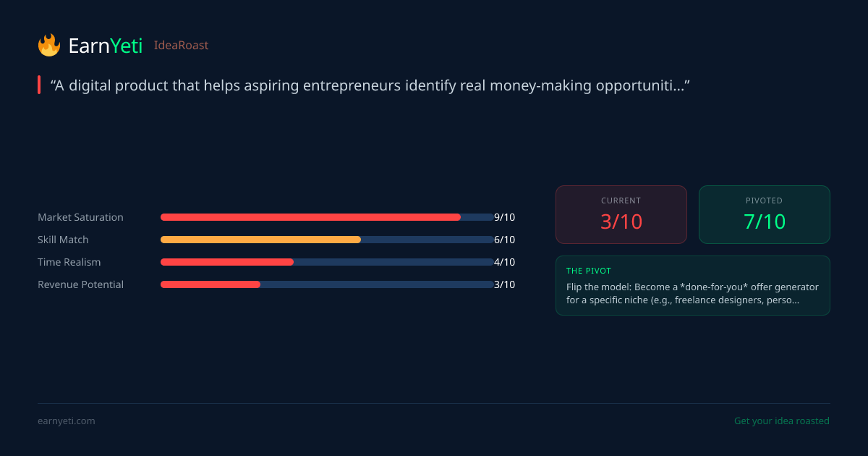Click the EarnYeti flame logo icon
This screenshot has height=456, width=868.
[49, 45]
